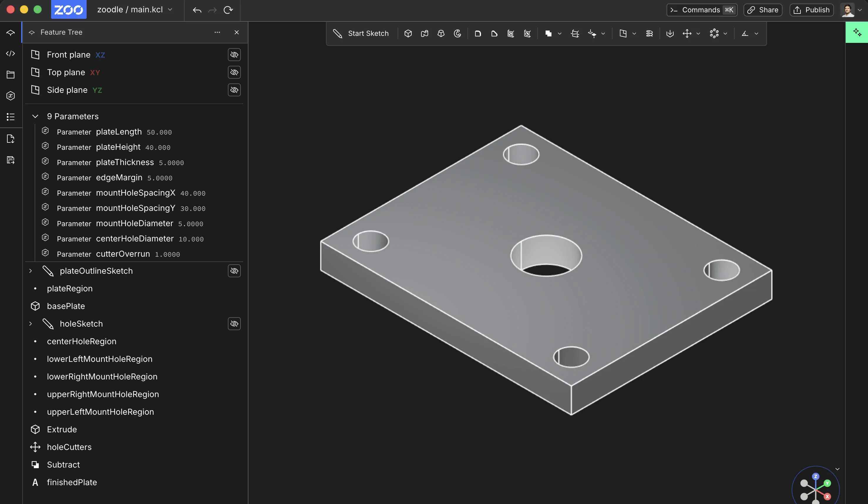Viewport: 868px width, 504px height.
Task: Select the four-arrow Translate tool in toolbar
Action: tap(687, 33)
